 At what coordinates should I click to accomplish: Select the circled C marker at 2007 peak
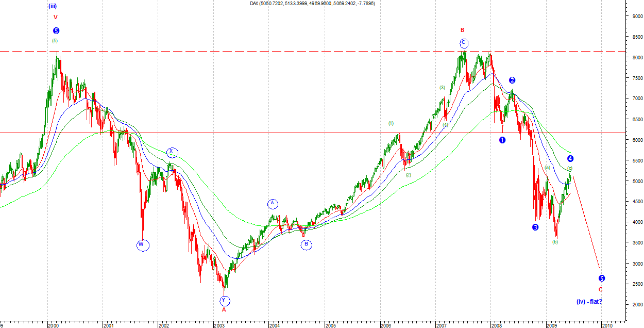pyautogui.click(x=464, y=43)
